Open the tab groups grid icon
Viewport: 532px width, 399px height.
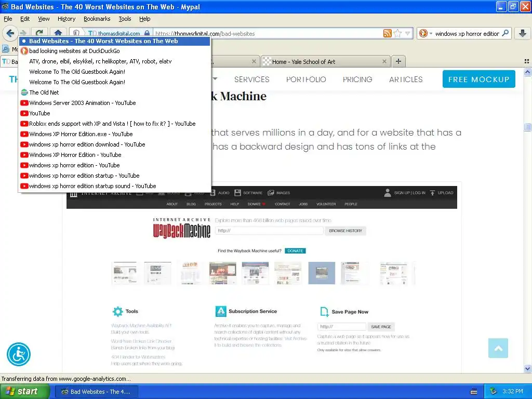[x=527, y=61]
